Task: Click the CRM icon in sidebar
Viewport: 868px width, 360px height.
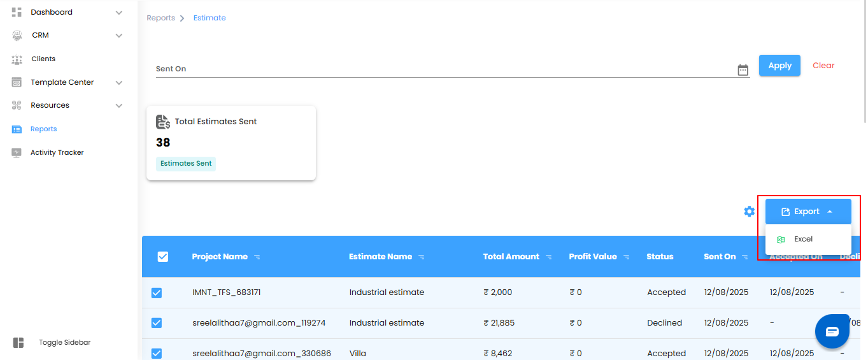Action: point(17,36)
